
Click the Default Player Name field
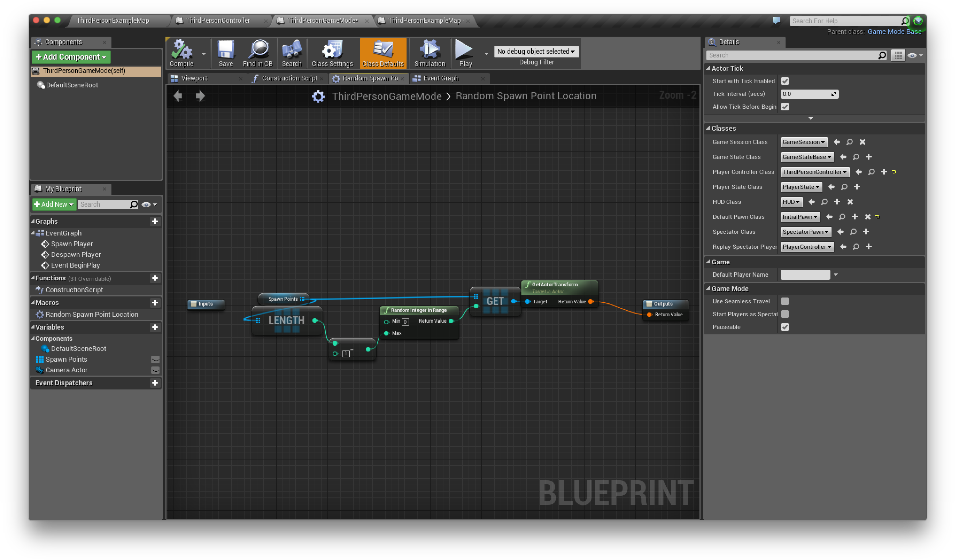pyautogui.click(x=805, y=275)
